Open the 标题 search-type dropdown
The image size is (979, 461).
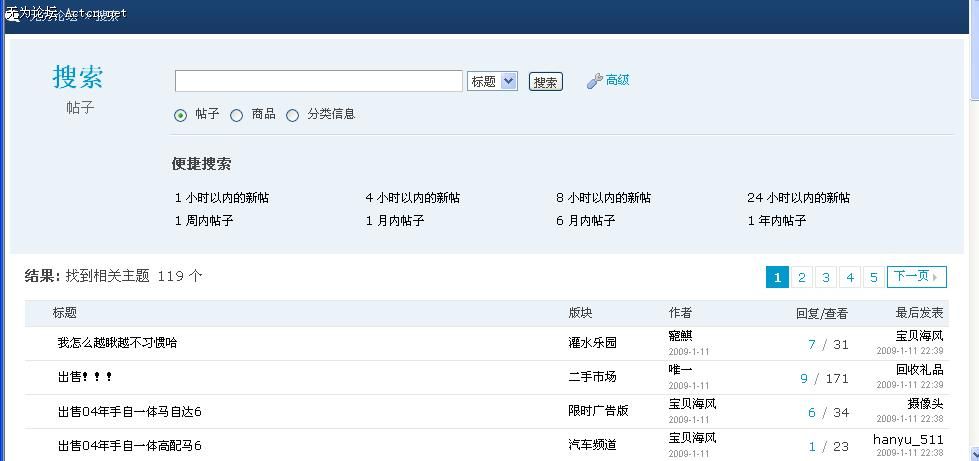(x=492, y=81)
